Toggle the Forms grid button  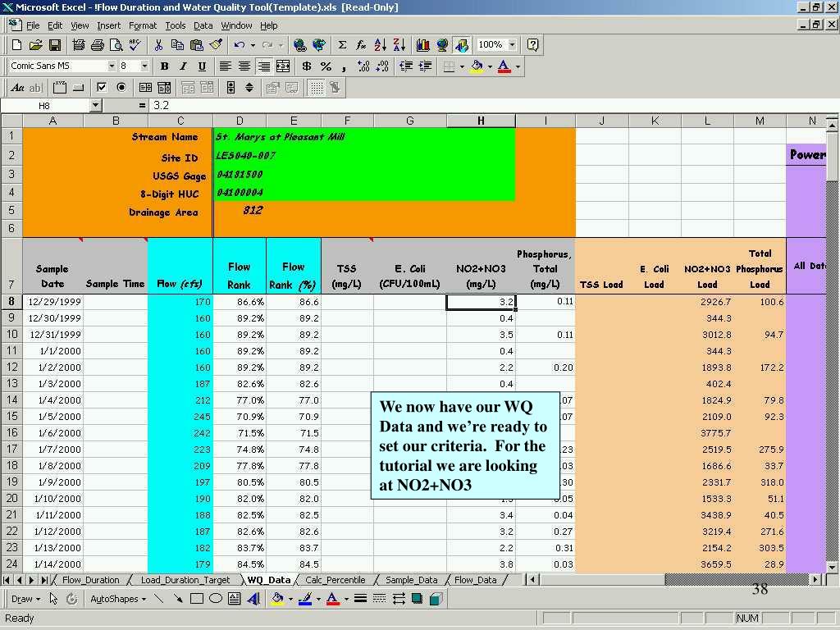coord(317,87)
